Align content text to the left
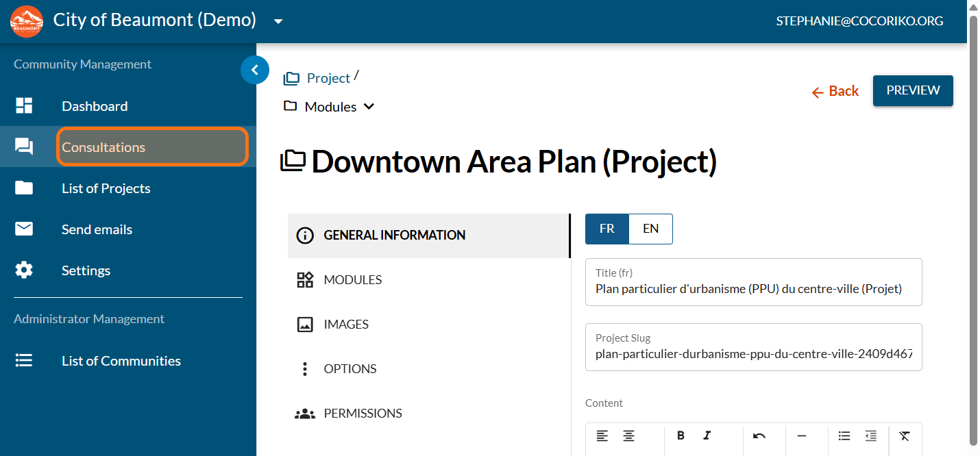Screen dimensions: 980x456 point(602,435)
